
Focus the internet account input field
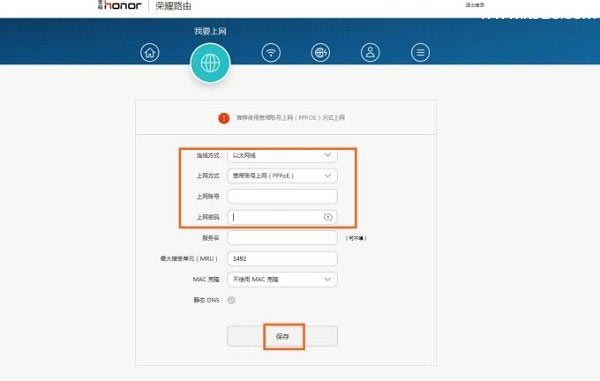click(282, 196)
